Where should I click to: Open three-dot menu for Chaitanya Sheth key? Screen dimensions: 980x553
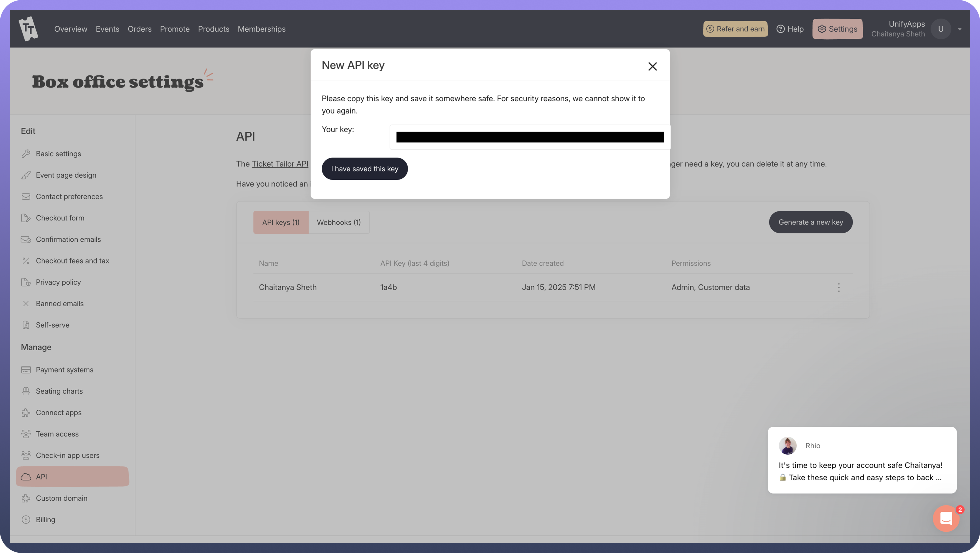838,287
